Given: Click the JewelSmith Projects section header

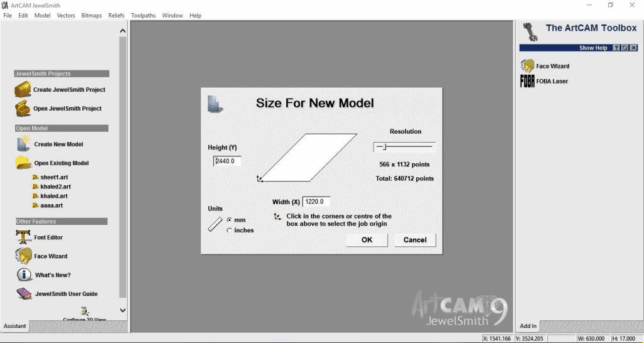Looking at the screenshot, I should (x=62, y=74).
